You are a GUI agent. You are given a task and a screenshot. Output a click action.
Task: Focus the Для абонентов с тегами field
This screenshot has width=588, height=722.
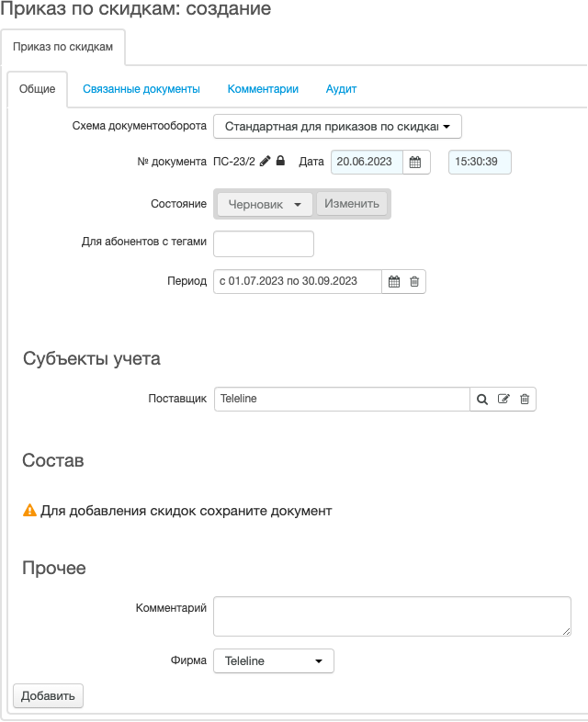tap(264, 244)
